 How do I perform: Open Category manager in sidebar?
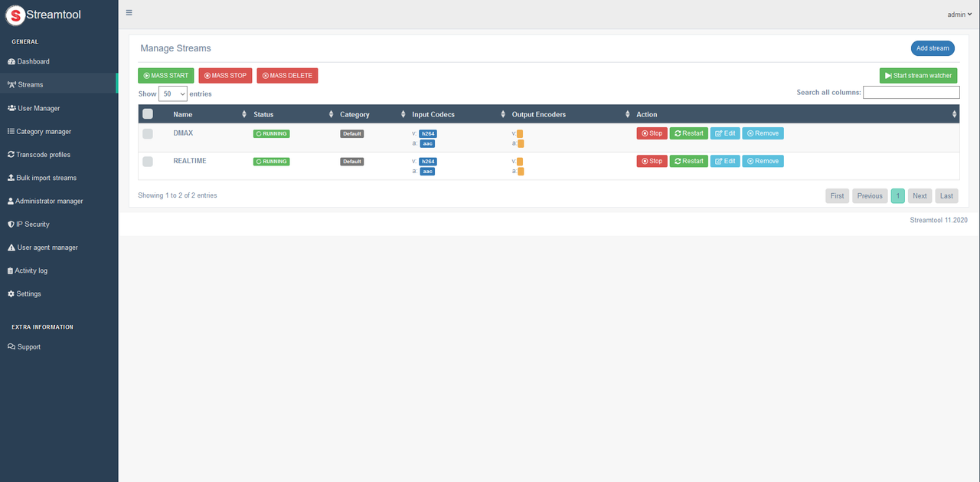coord(43,132)
